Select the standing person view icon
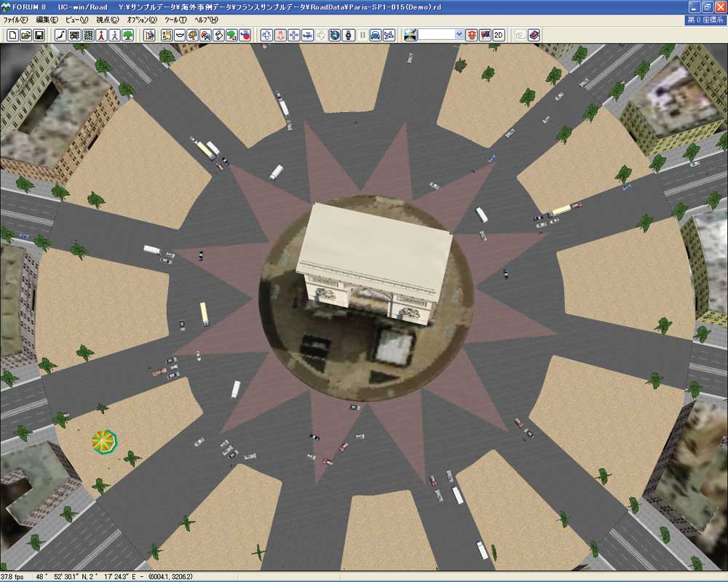 click(348, 35)
